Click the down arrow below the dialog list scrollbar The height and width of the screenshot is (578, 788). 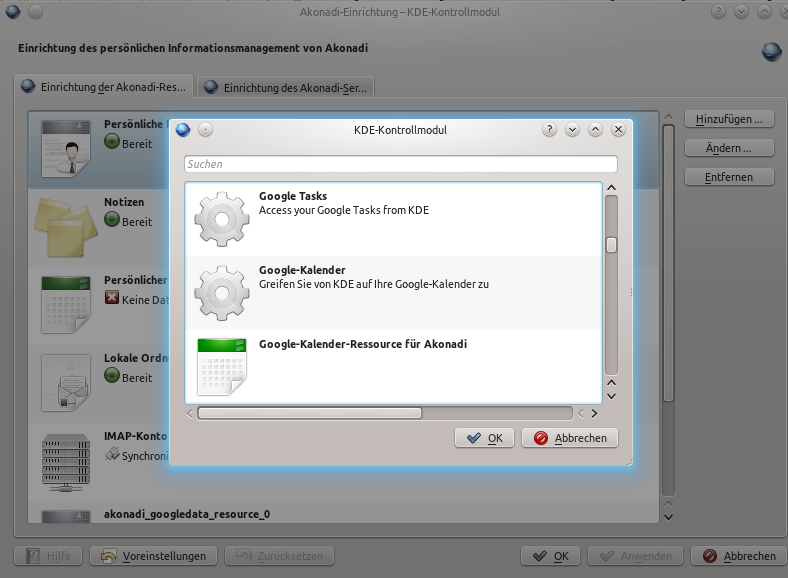611,396
